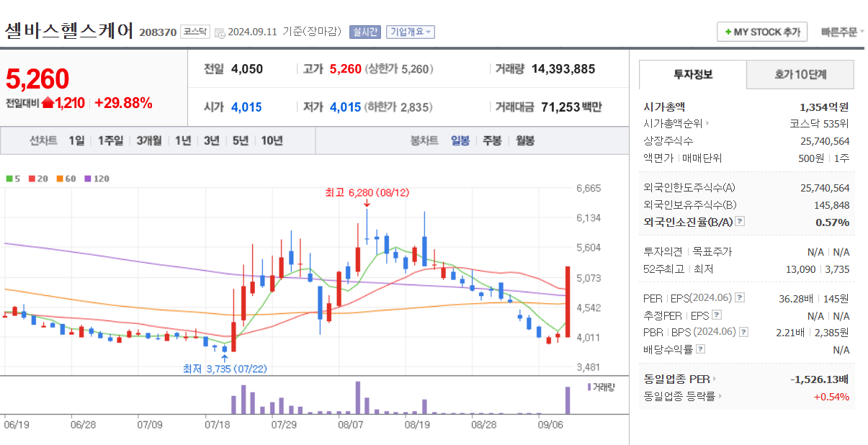Click the green 5-day moving average legend
Viewport: 868px width, 445px height.
(12, 179)
